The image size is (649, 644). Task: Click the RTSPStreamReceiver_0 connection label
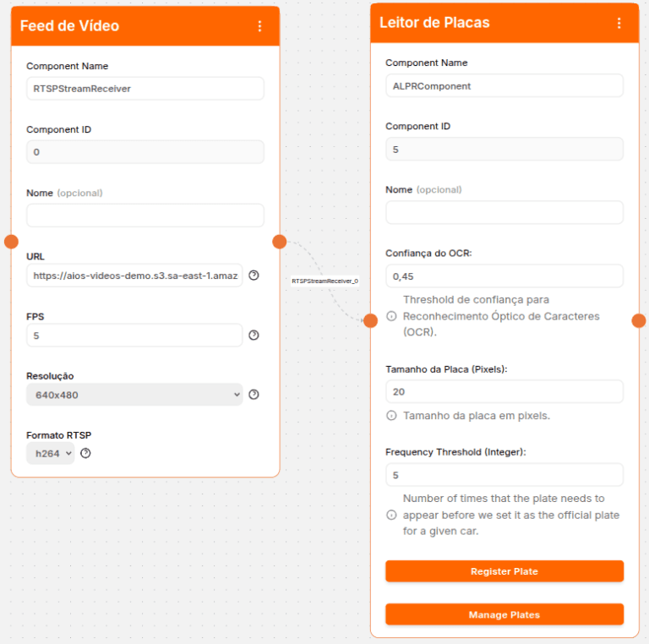tap(325, 281)
